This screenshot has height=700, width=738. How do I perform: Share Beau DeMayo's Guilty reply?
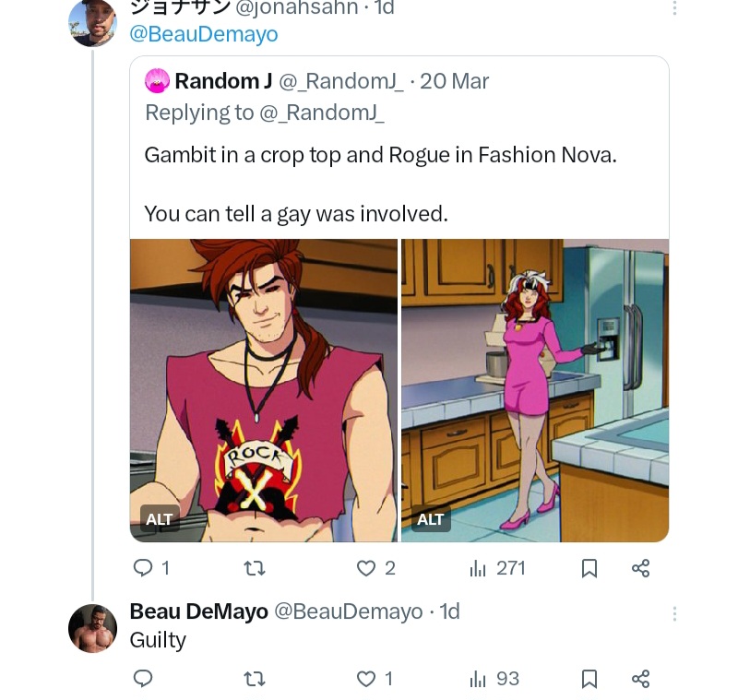tap(641, 679)
